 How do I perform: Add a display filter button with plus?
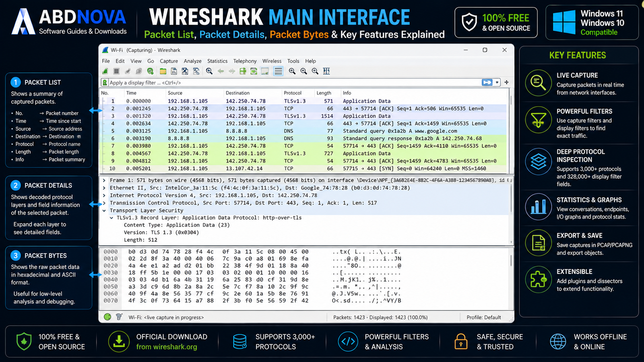click(506, 82)
